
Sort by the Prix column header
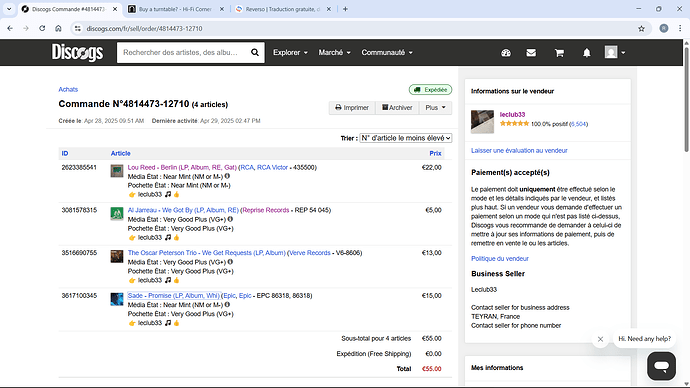tap(435, 153)
